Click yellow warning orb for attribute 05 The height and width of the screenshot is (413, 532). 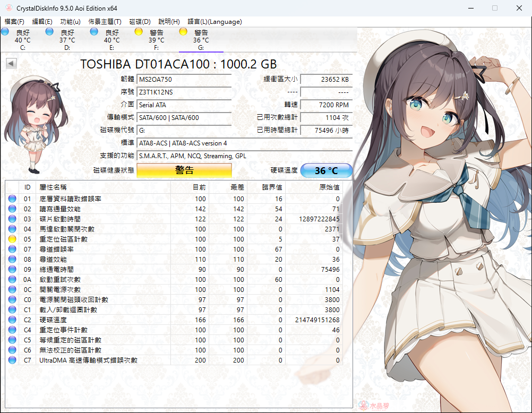point(12,239)
